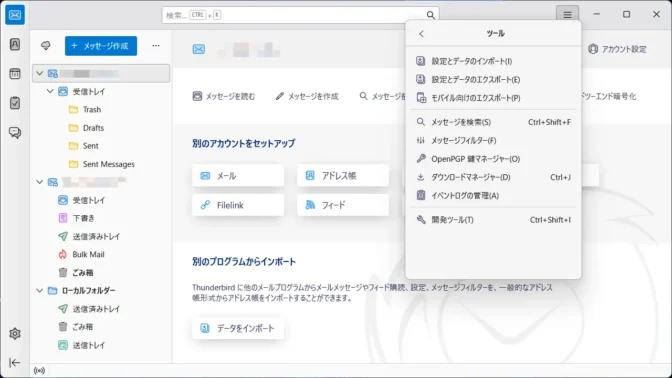Image resolution: width=672 pixels, height=378 pixels.
Task: Click メッセージを作成 pencil link
Action: point(307,96)
